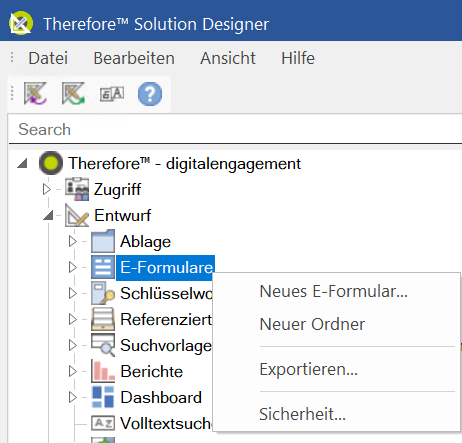Click the menu bar drag handle dots
Screen dimensions: 462x443
pyautogui.click(x=12, y=57)
